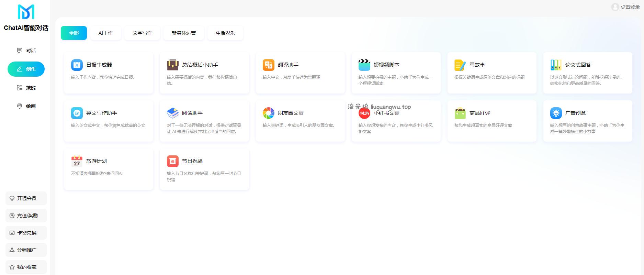Click the ChatAI logo icon
The width and height of the screenshot is (644, 275).
pyautogui.click(x=26, y=12)
